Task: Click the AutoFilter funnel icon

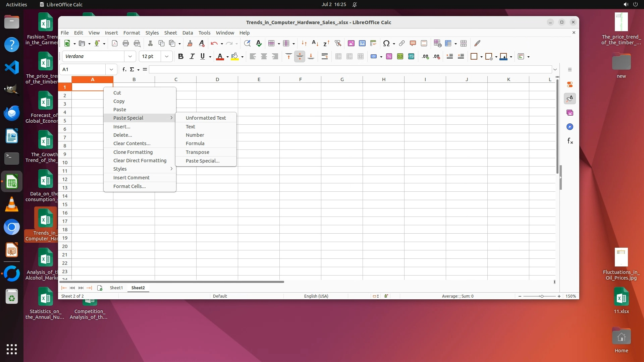Action: [338, 43]
